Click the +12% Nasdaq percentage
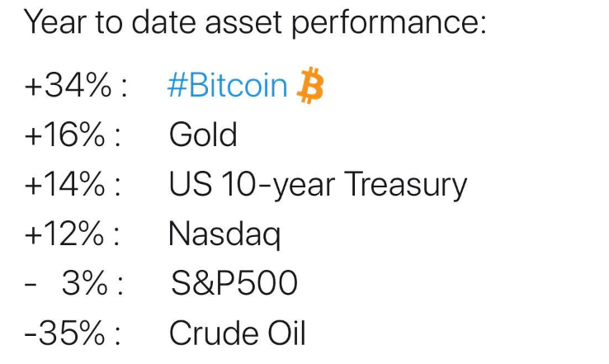 [64, 234]
